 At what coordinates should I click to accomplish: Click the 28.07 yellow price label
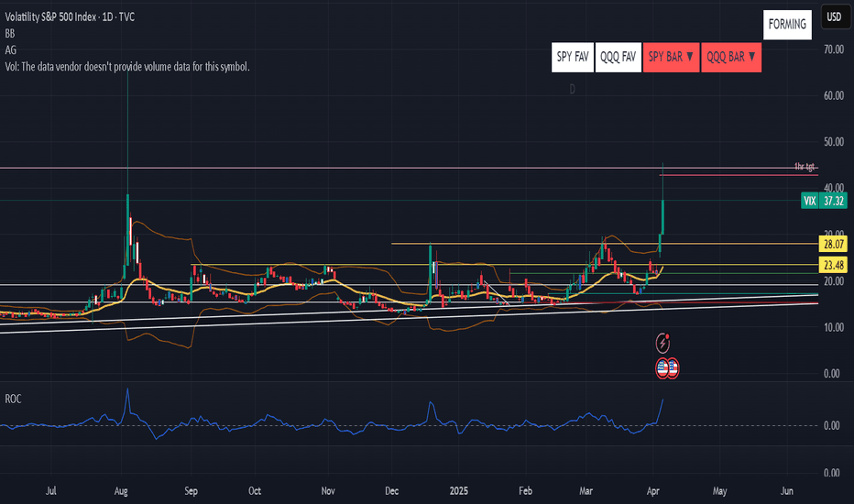click(x=833, y=244)
